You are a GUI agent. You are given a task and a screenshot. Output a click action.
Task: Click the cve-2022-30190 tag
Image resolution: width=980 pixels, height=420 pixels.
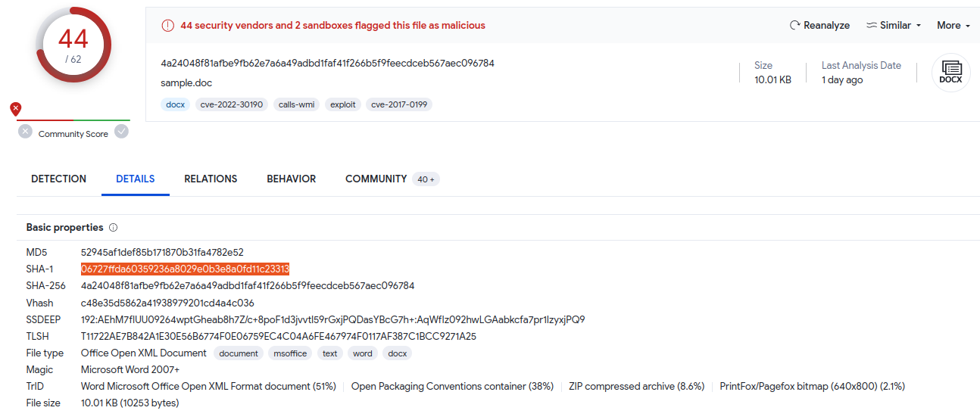coord(232,104)
